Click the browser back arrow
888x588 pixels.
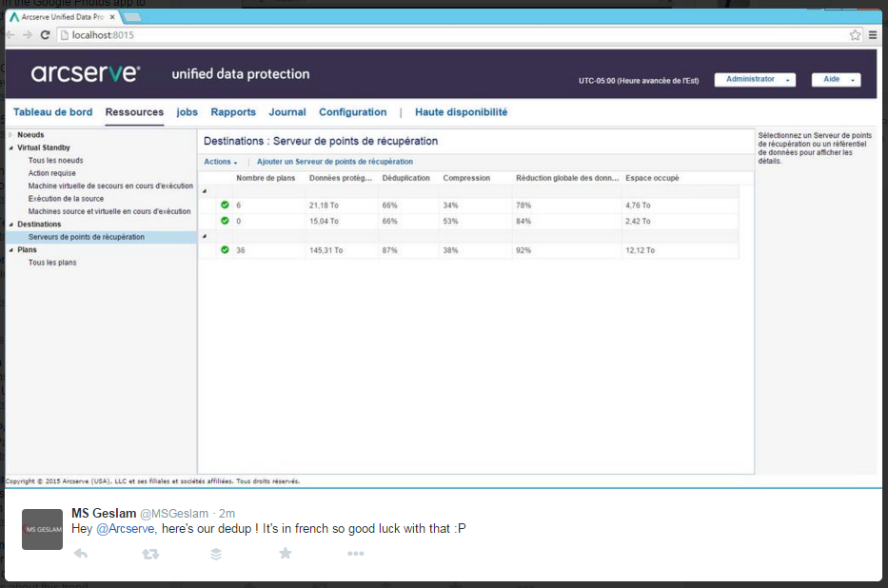(x=10, y=35)
